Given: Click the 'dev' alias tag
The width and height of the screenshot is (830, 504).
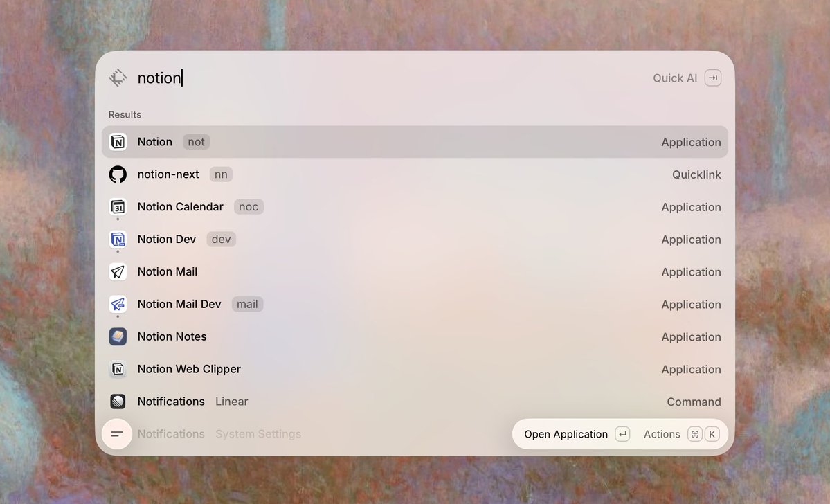Looking at the screenshot, I should (221, 240).
